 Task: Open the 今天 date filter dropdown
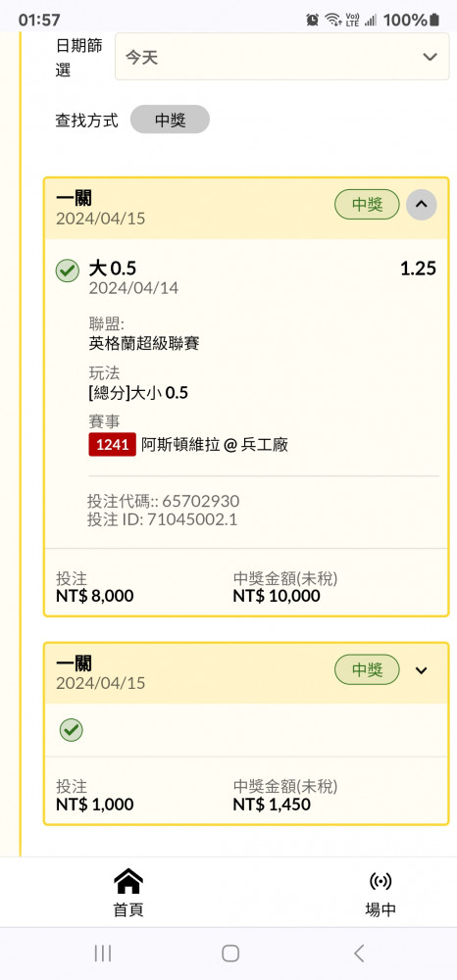pyautogui.click(x=282, y=57)
